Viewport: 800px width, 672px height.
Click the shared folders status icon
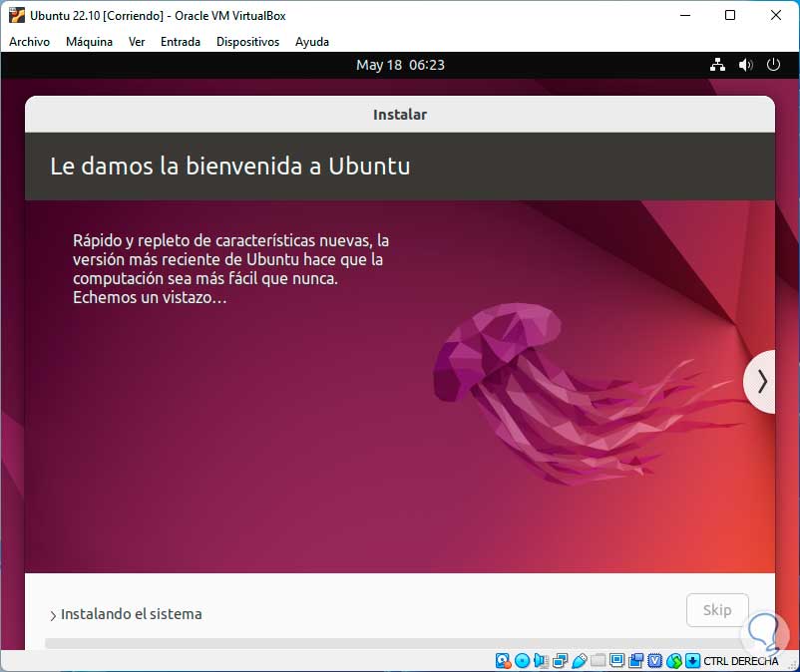(598, 661)
